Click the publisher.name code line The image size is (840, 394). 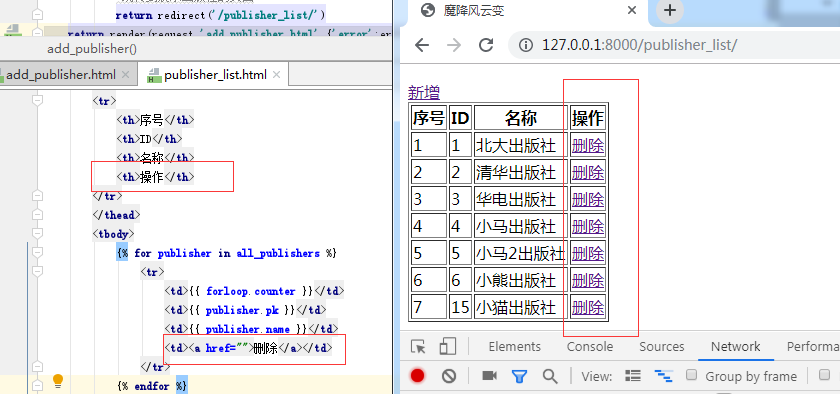251,329
